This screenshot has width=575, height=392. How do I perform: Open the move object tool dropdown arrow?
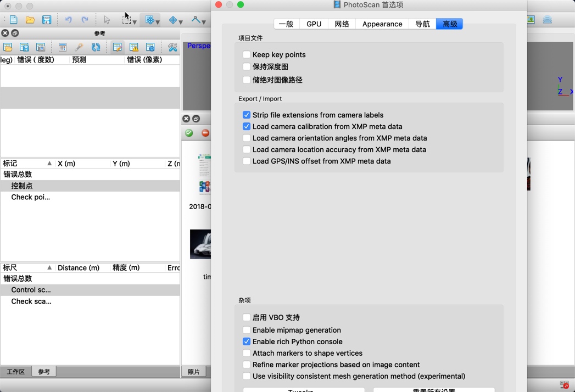(158, 23)
